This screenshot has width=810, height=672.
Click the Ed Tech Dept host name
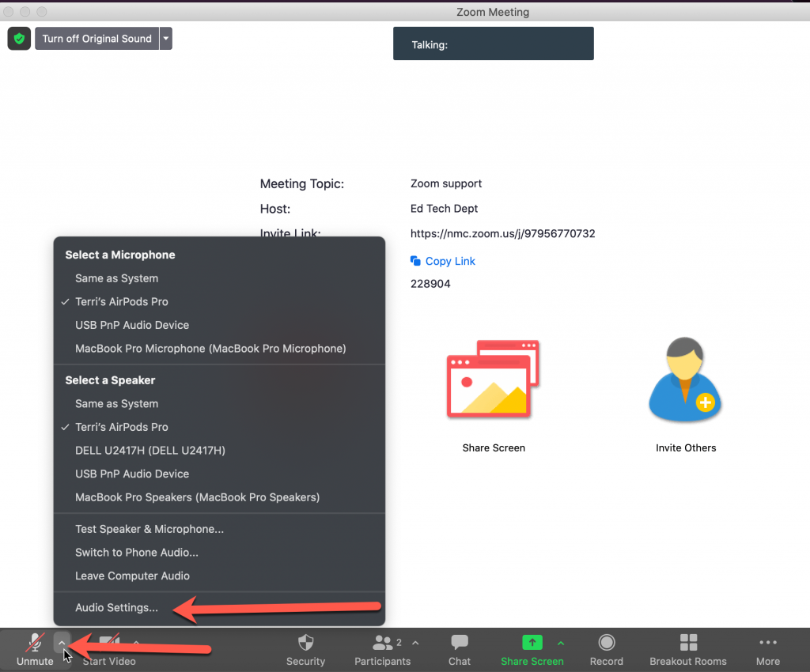click(x=444, y=209)
